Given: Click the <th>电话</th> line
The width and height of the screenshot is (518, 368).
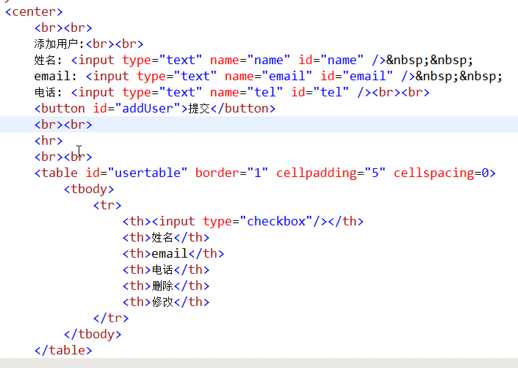Looking at the screenshot, I should tap(166, 269).
